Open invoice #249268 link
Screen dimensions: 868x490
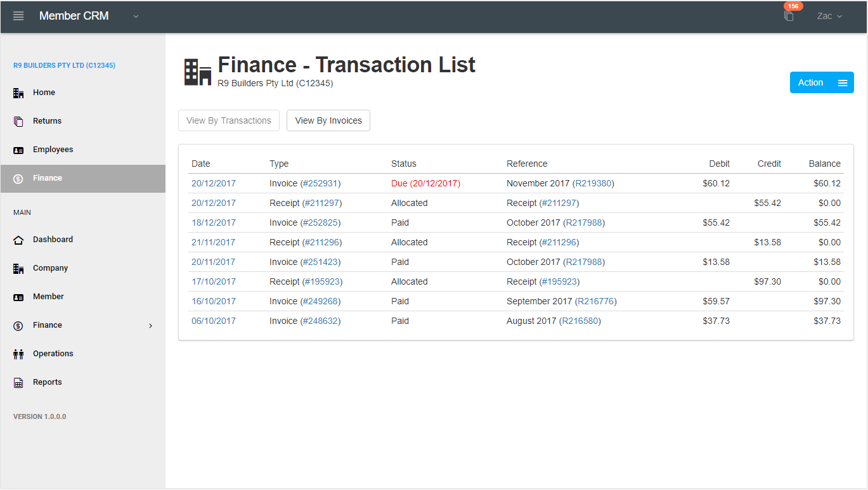pos(320,301)
